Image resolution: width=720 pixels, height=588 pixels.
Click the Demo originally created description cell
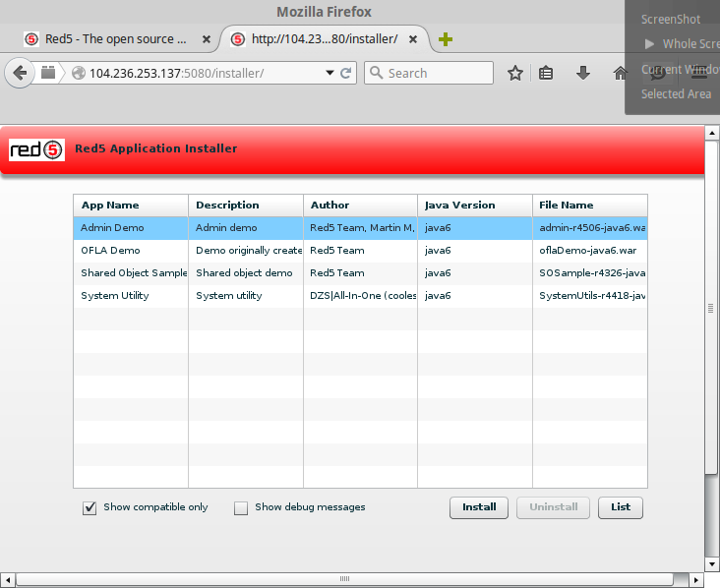(x=246, y=251)
